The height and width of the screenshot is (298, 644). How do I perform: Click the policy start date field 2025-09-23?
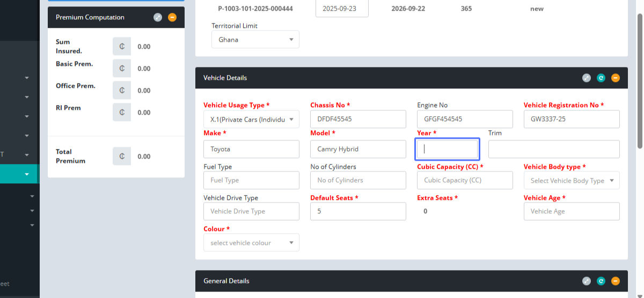pos(342,9)
